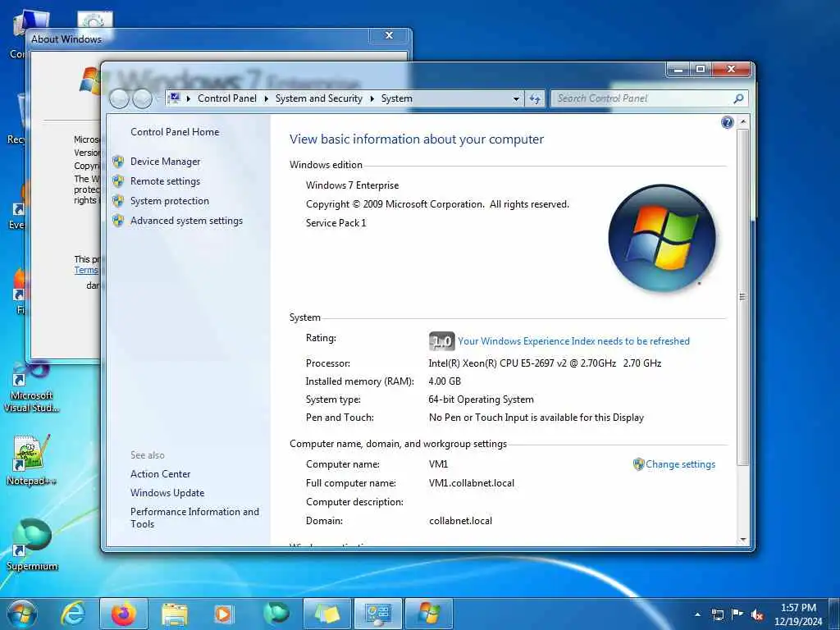Click Control Panel in the address breadcrumb
Image resolution: width=840 pixels, height=630 pixels.
tap(227, 98)
